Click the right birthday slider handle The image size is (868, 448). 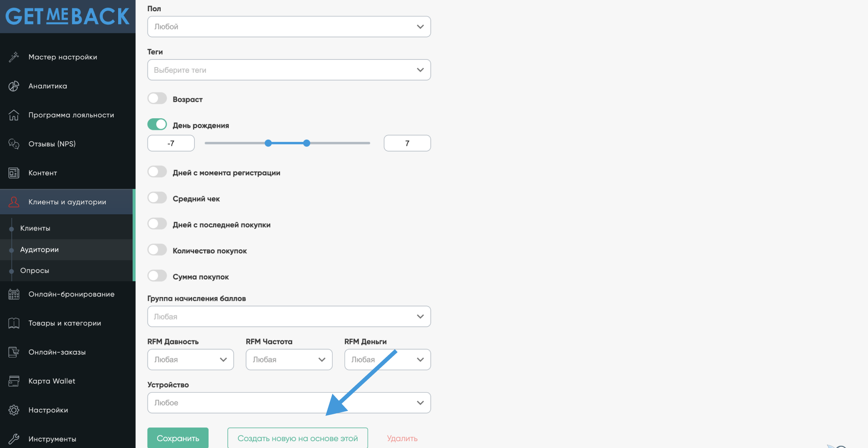coord(307,143)
